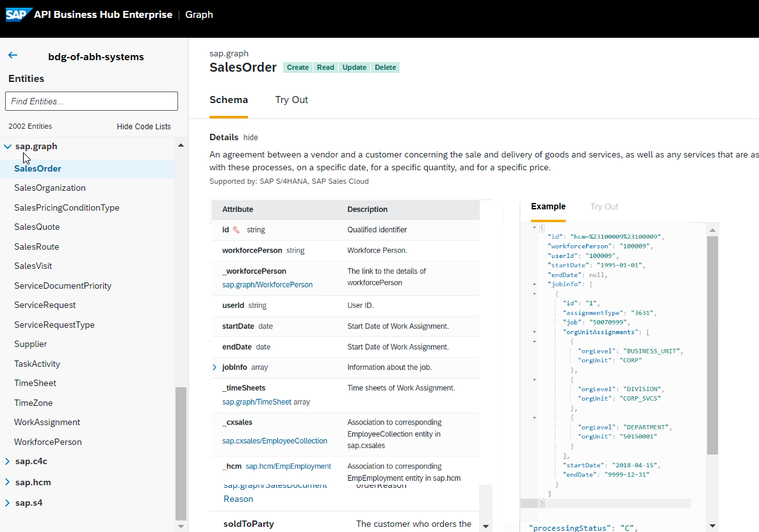Viewport: 759px width, 532px height.
Task: Click the SAP logo icon
Action: 19,15
